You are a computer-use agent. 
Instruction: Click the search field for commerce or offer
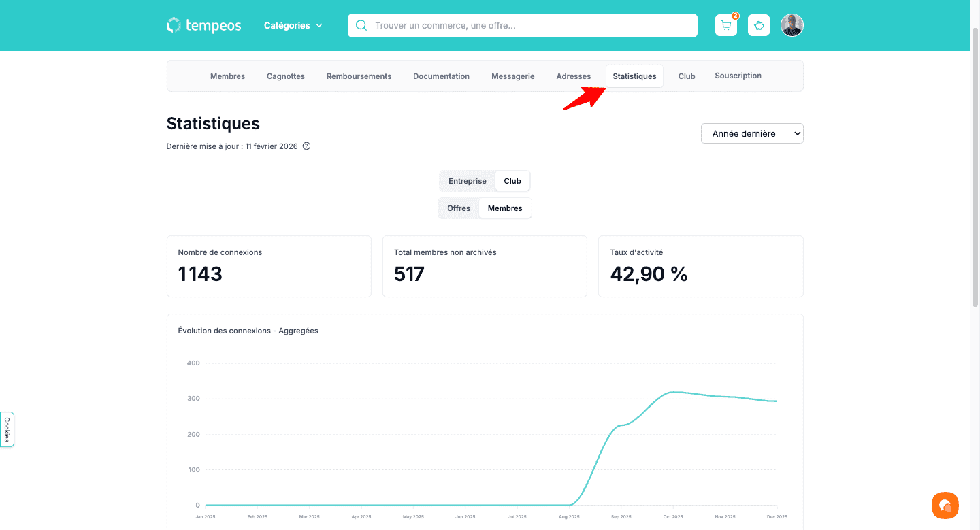[531, 26]
